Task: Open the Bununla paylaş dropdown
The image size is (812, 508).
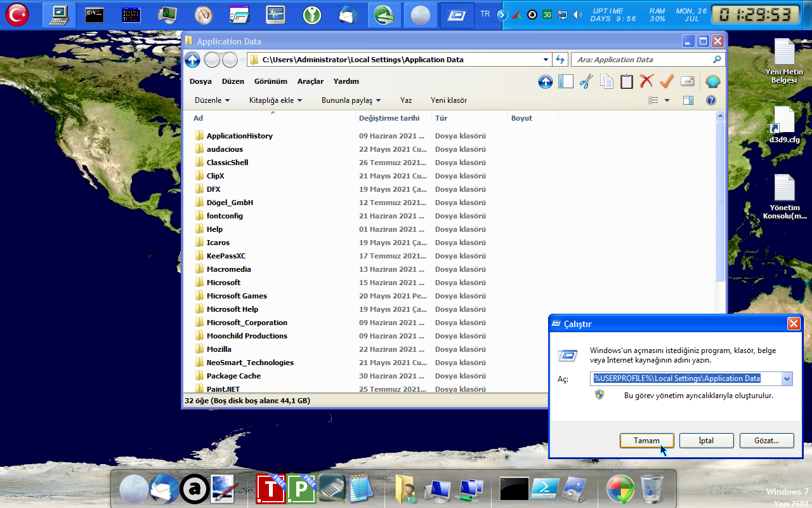Action: [351, 100]
